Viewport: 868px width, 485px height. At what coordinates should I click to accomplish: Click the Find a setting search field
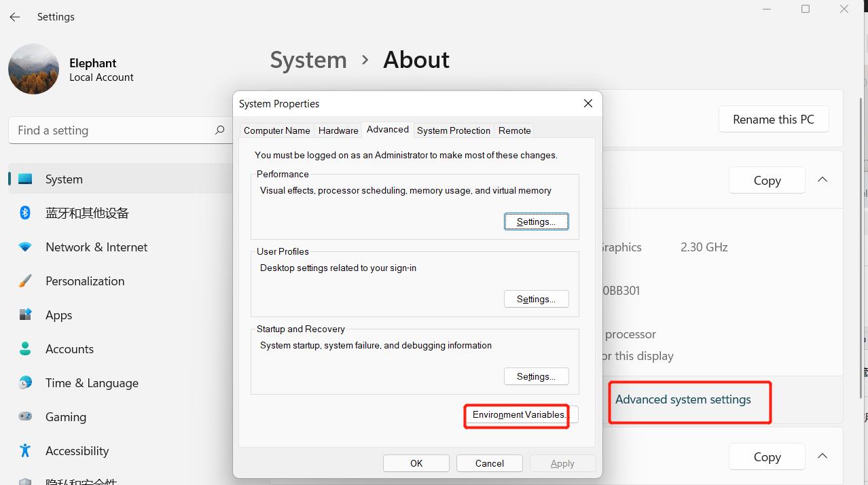point(112,130)
